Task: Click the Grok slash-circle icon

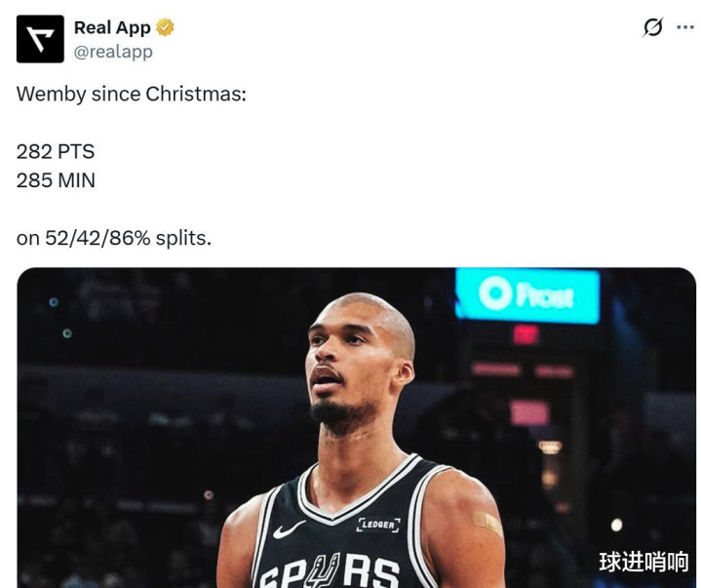Action: point(652,27)
